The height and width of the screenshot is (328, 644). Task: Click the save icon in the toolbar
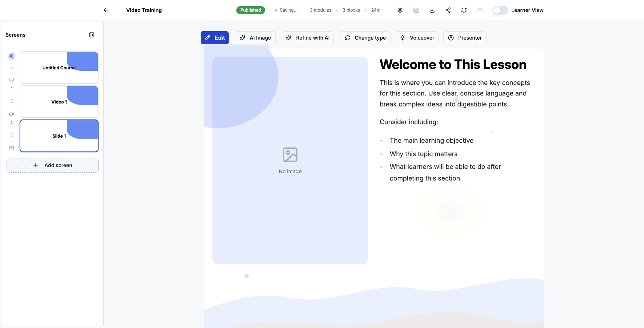[416, 10]
